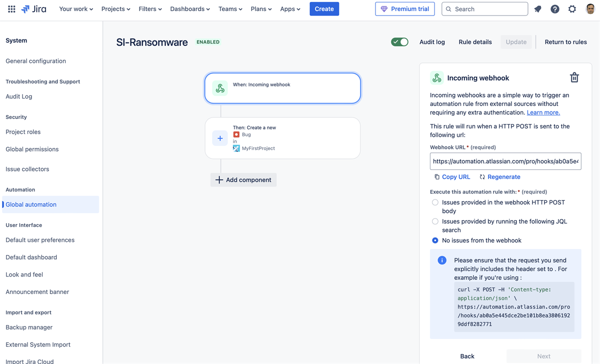Click the SI-Ransomware rule title
Image resolution: width=600 pixels, height=364 pixels.
pos(152,42)
